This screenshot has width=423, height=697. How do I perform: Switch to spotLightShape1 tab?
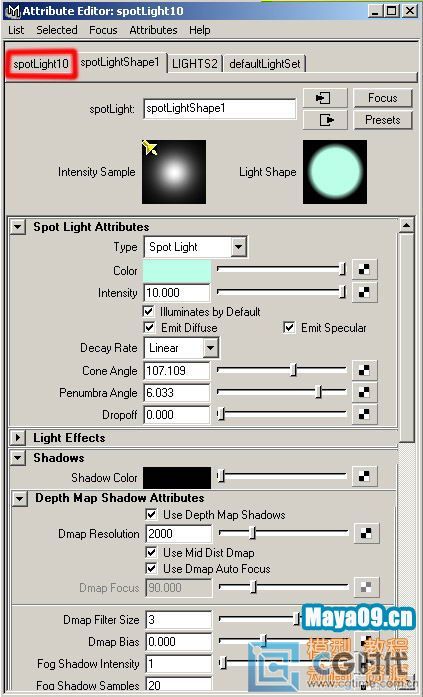[120, 63]
